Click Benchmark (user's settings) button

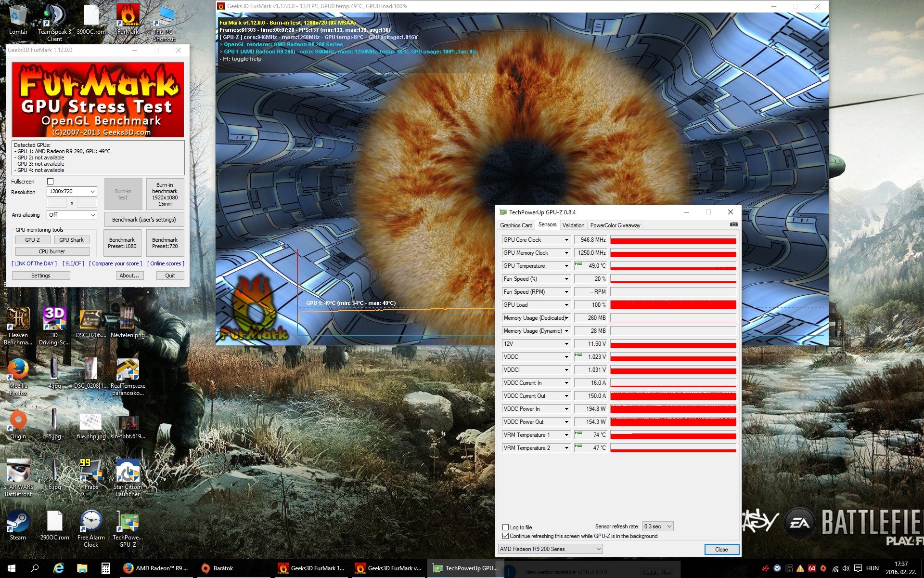click(144, 220)
